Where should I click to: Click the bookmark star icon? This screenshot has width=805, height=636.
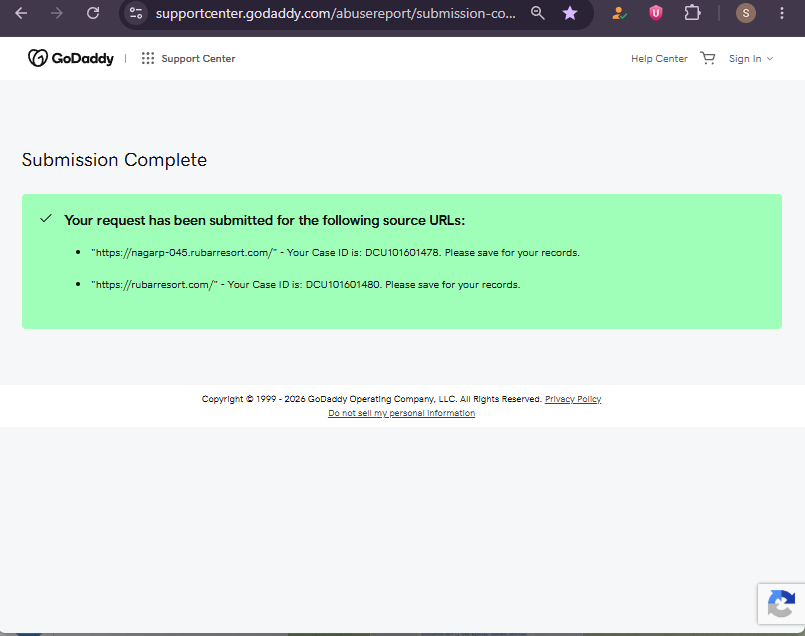[x=570, y=13]
